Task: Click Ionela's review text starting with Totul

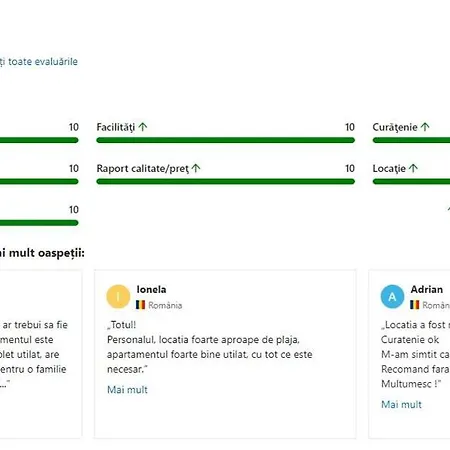Action: pyautogui.click(x=210, y=347)
